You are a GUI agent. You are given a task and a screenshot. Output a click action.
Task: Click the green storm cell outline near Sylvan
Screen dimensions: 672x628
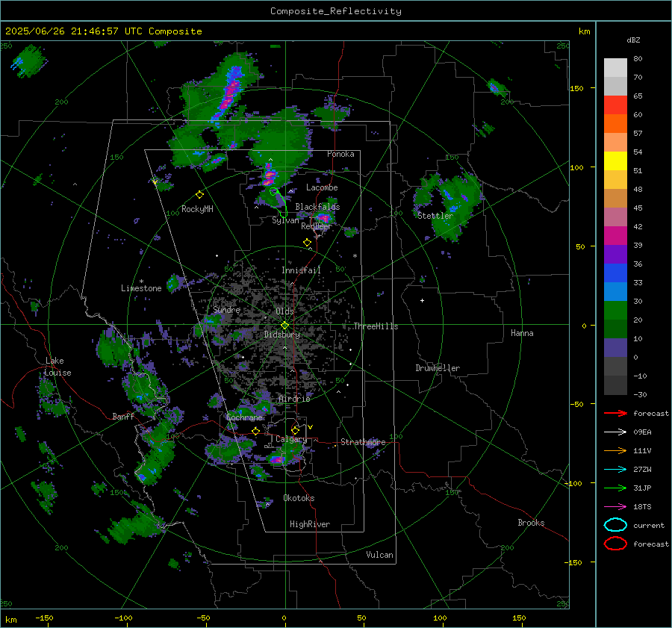(279, 202)
